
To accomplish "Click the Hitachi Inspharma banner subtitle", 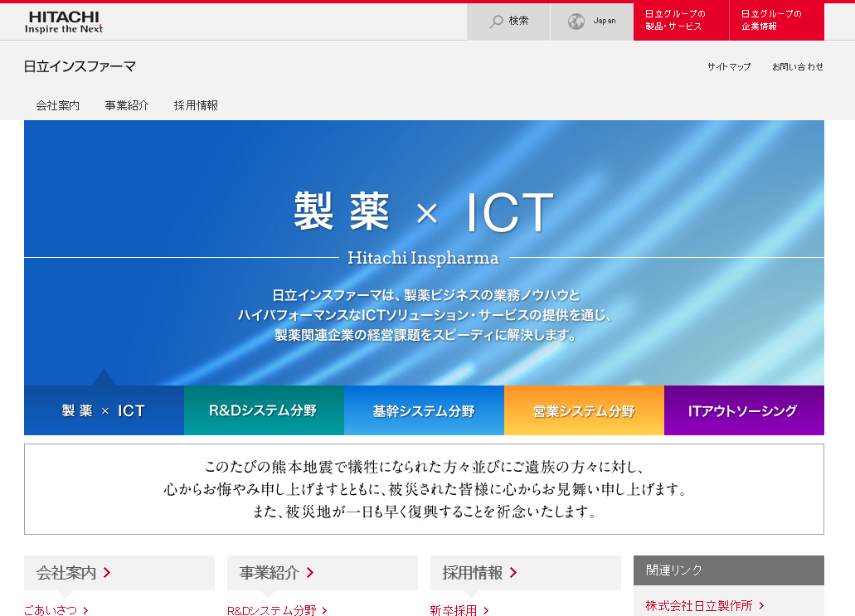I will [x=423, y=258].
